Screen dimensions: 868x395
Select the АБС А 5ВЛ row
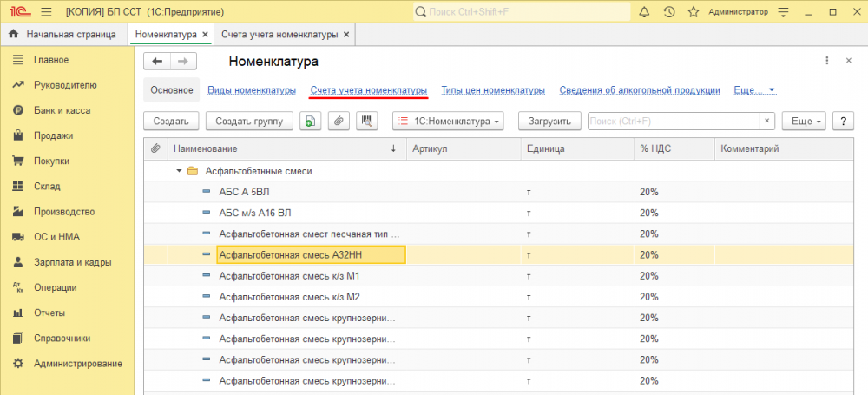[x=498, y=192]
